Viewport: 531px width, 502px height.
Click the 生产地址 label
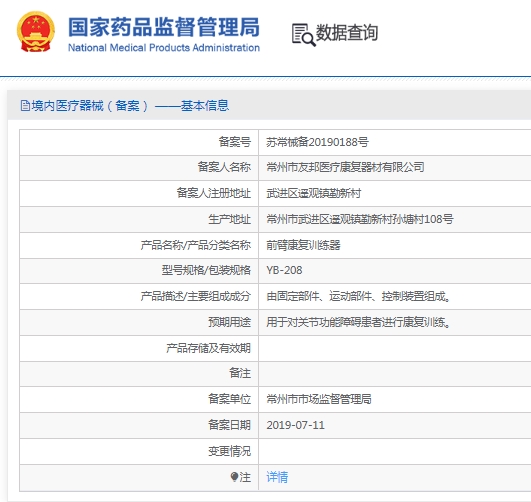[x=230, y=219]
